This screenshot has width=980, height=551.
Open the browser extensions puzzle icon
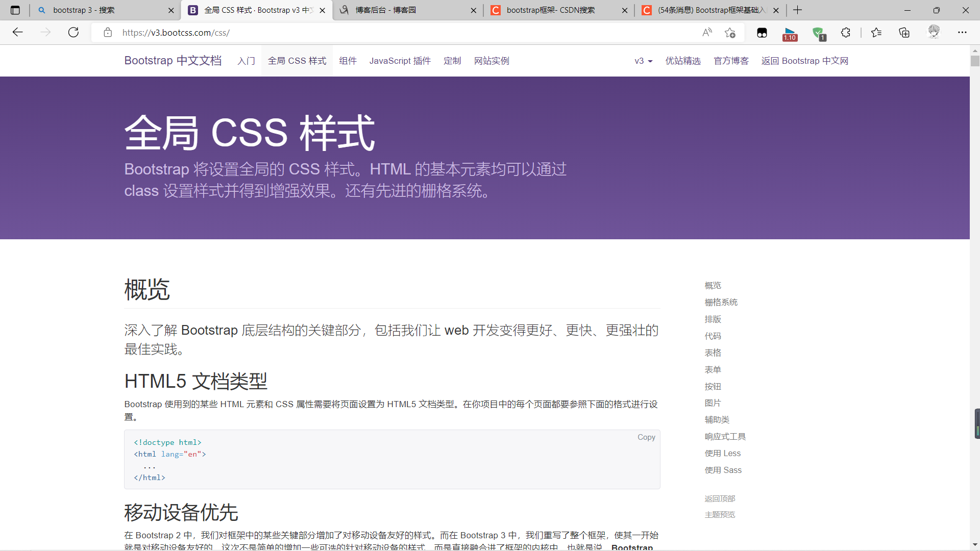(x=846, y=33)
